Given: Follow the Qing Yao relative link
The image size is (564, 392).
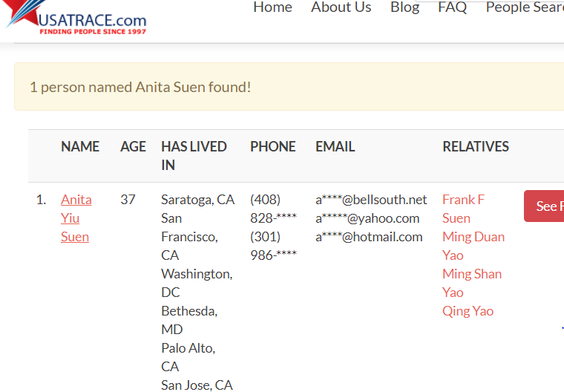Looking at the screenshot, I should coord(468,311).
